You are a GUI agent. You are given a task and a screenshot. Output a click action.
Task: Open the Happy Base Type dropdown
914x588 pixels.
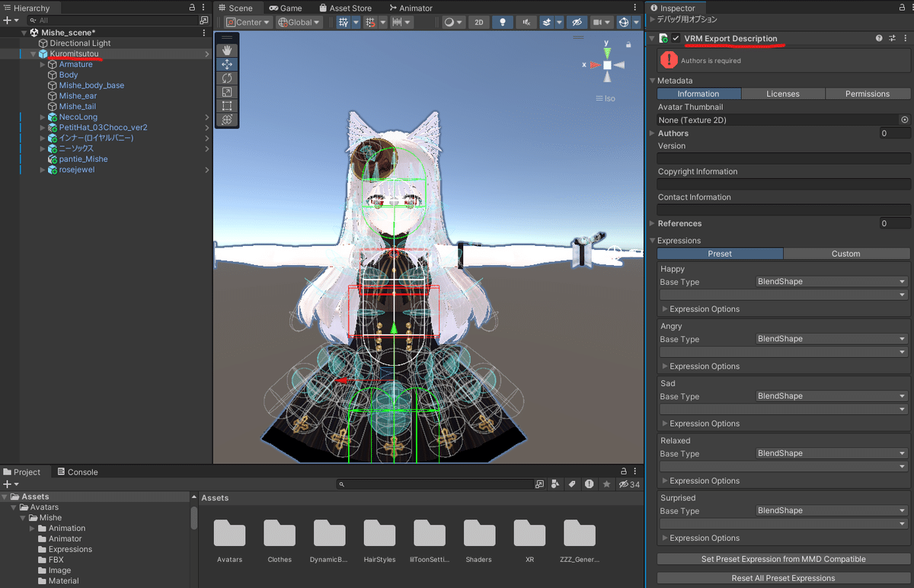(830, 281)
